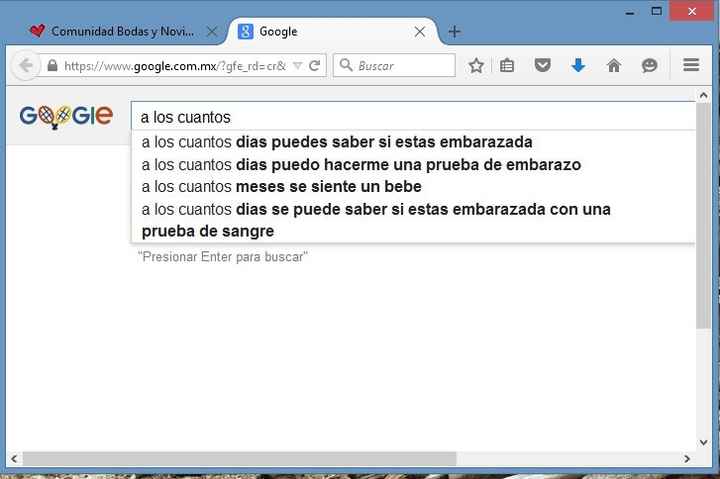The image size is (720, 479).
Task: Open a new tab with plus button
Action: pyautogui.click(x=454, y=32)
